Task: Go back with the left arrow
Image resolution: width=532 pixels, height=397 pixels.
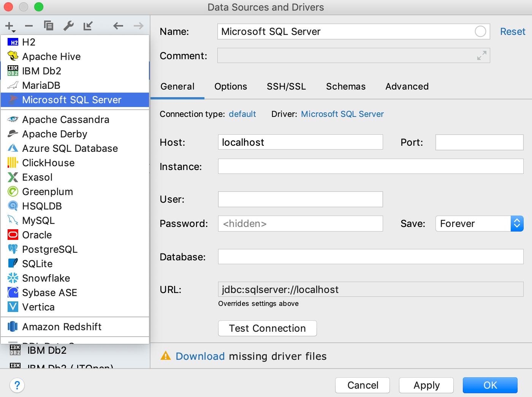Action: click(118, 26)
